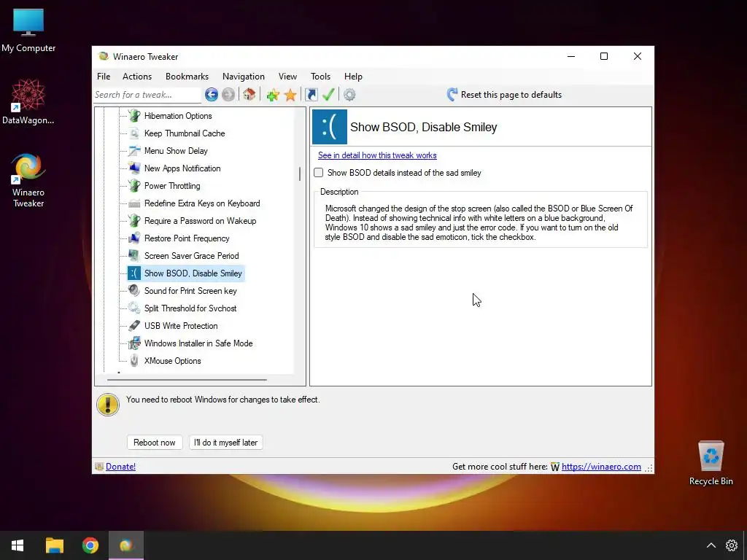This screenshot has width=747, height=560.
Task: Open the Donate! link
Action: 120,467
